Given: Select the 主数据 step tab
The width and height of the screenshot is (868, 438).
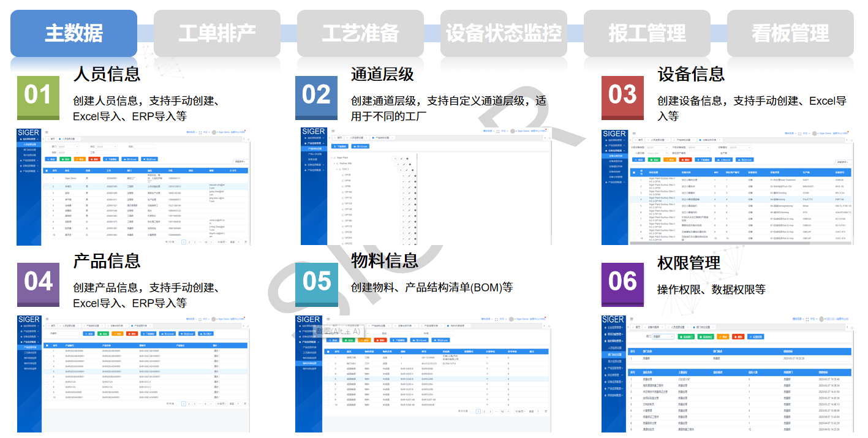Looking at the screenshot, I should (74, 34).
